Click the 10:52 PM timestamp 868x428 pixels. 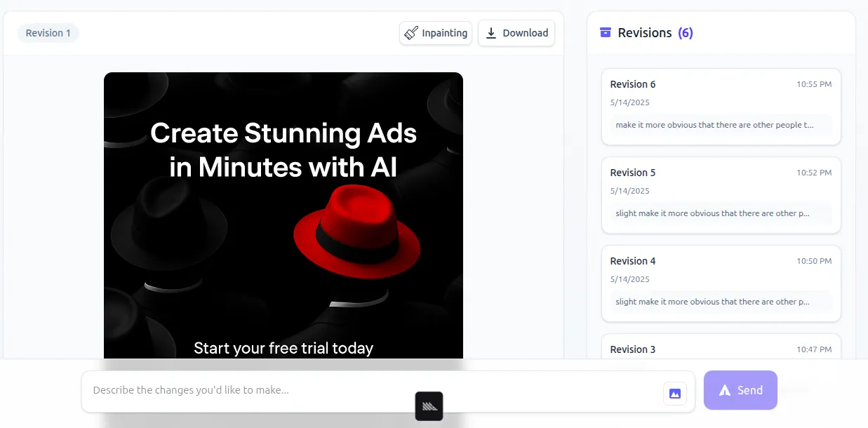pos(814,173)
